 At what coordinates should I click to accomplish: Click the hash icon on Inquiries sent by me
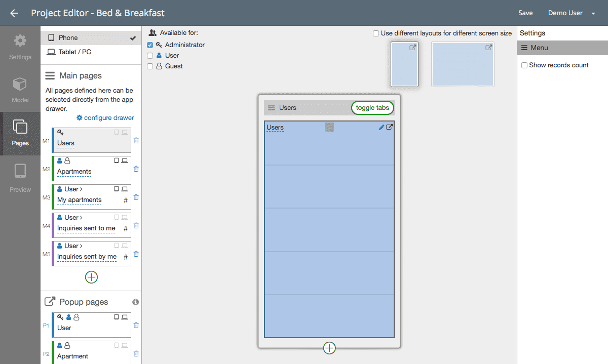coord(126,257)
